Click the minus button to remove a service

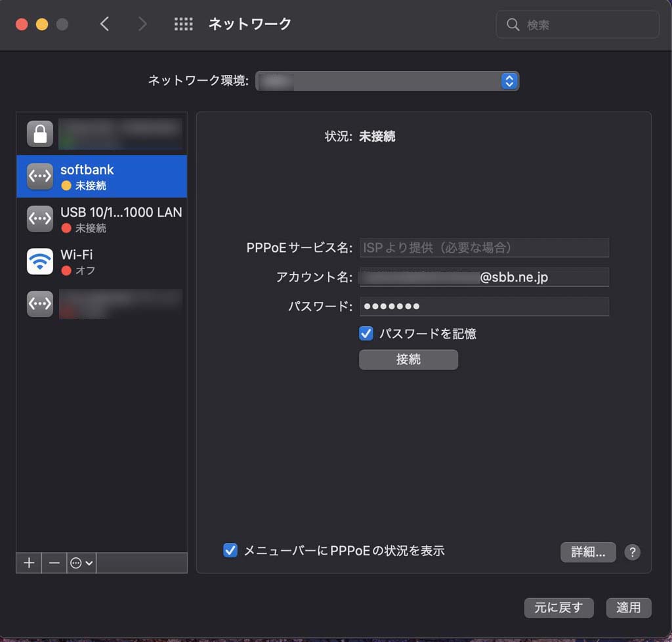(x=54, y=563)
